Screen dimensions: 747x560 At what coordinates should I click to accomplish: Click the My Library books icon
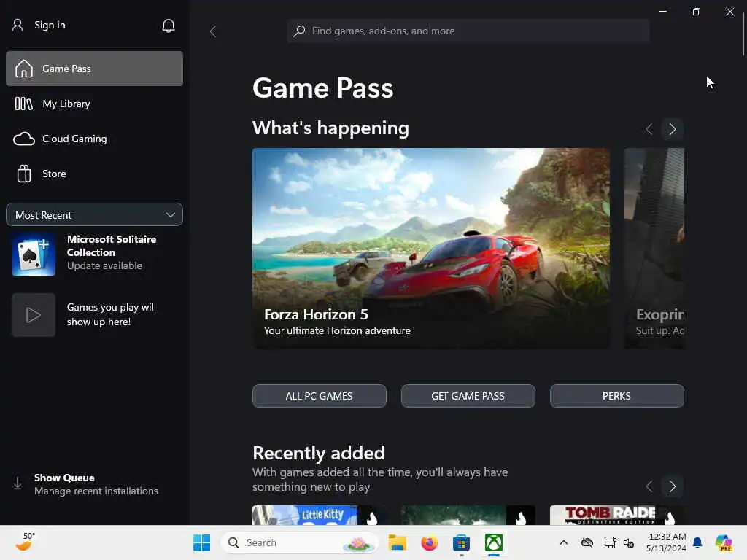24,104
